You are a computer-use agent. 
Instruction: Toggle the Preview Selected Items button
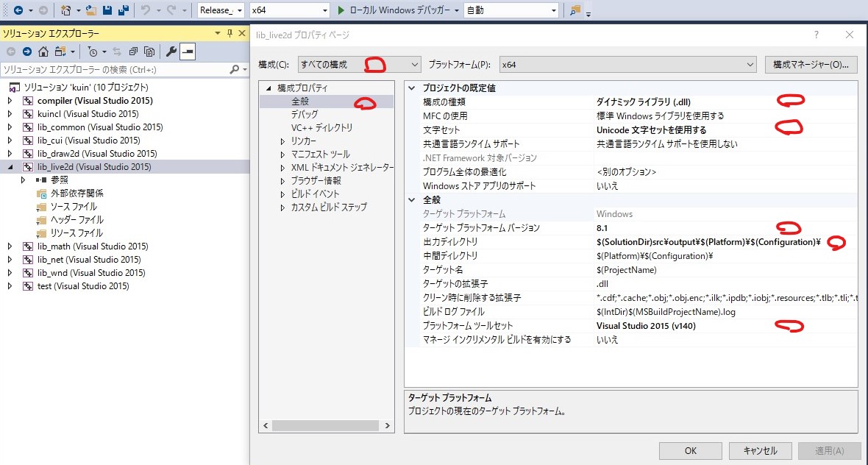(x=188, y=52)
